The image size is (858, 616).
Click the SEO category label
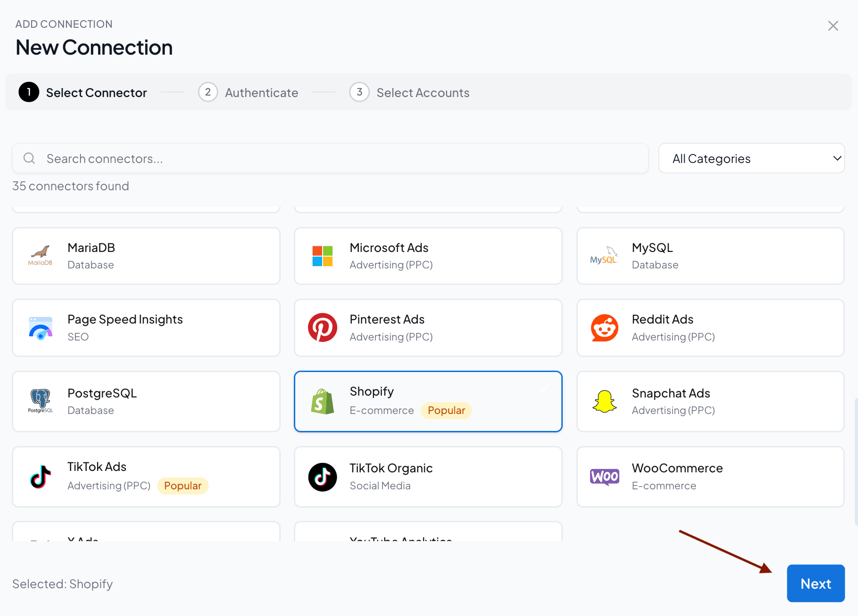coord(78,337)
